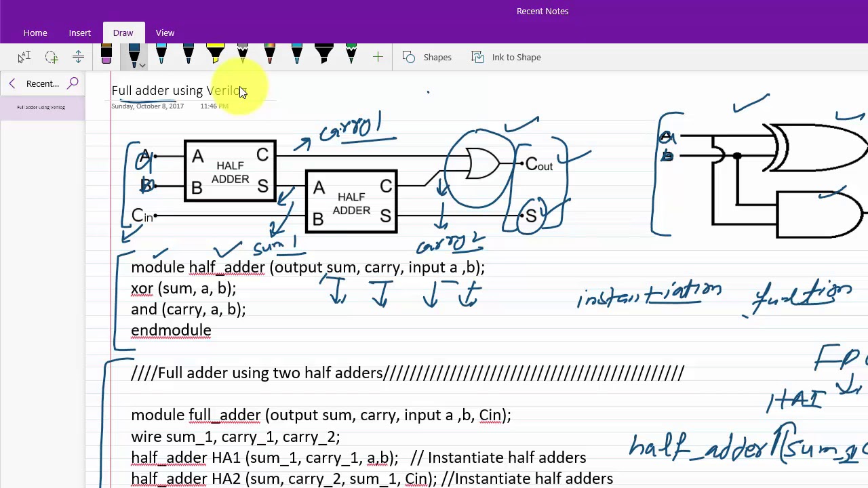Screen dimensions: 868x488
Task: Click the Shapes icon
Action: coord(409,57)
